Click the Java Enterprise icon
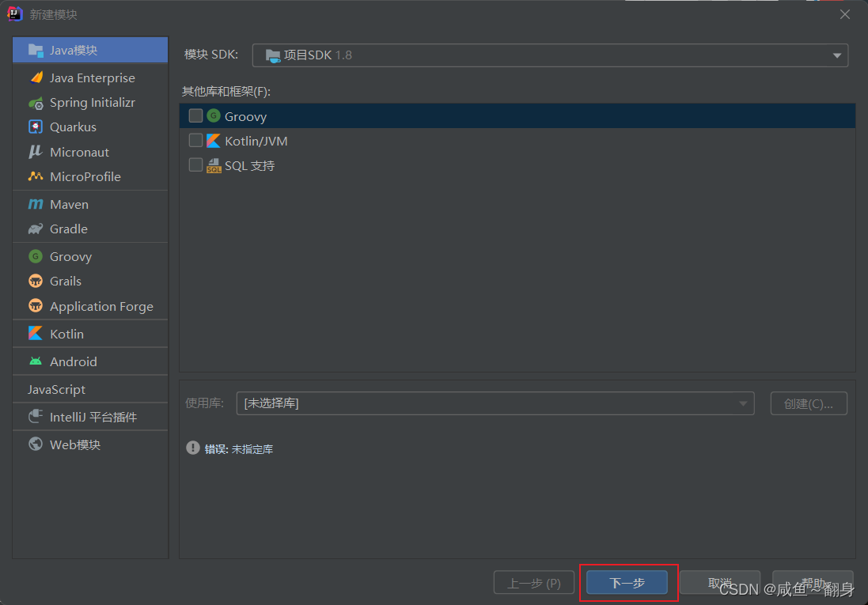The width and height of the screenshot is (868, 605). point(36,78)
